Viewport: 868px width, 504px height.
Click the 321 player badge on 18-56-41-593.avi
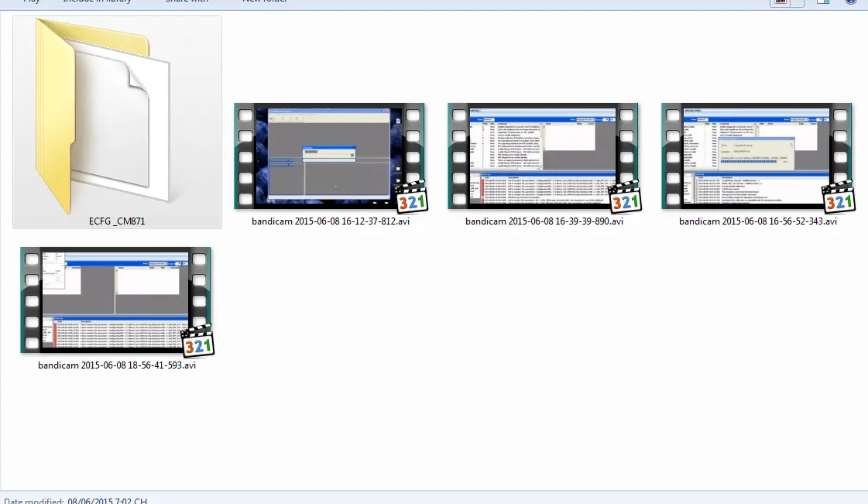[x=198, y=341]
